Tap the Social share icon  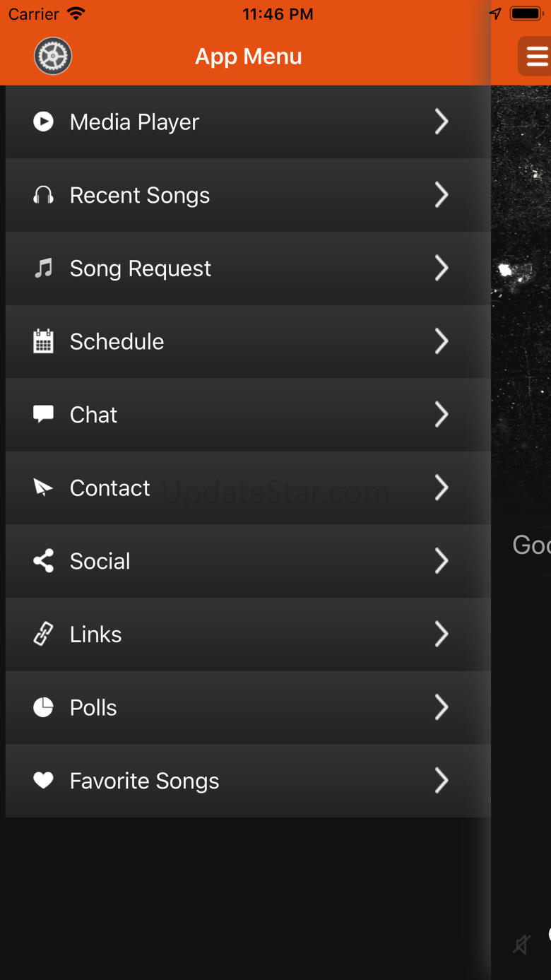[43, 561]
